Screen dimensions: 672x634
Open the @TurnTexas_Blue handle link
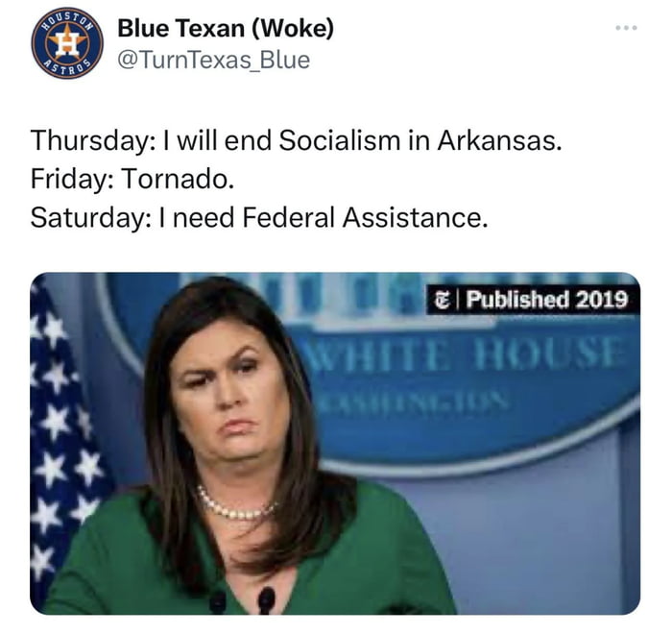point(213,61)
